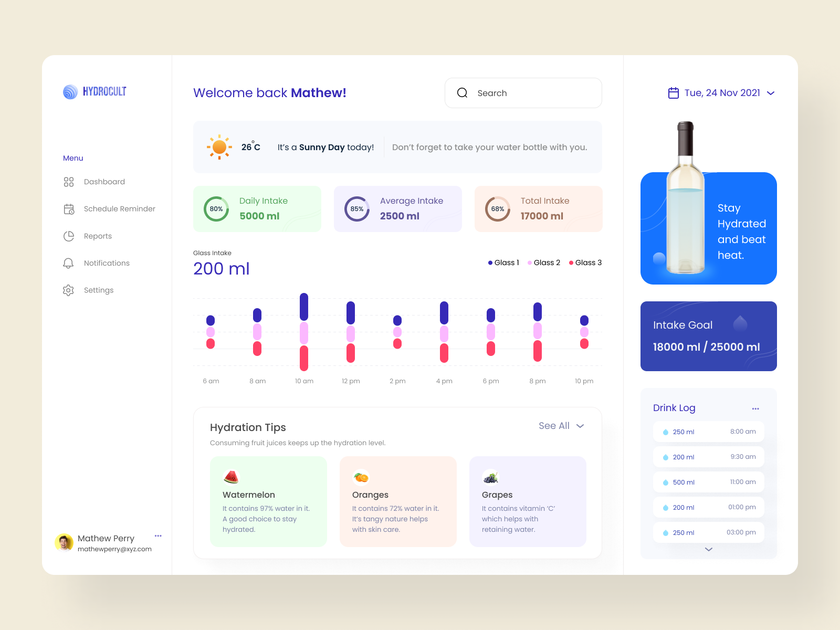
Task: Click the Schedule Reminder calendar icon
Action: tap(69, 209)
